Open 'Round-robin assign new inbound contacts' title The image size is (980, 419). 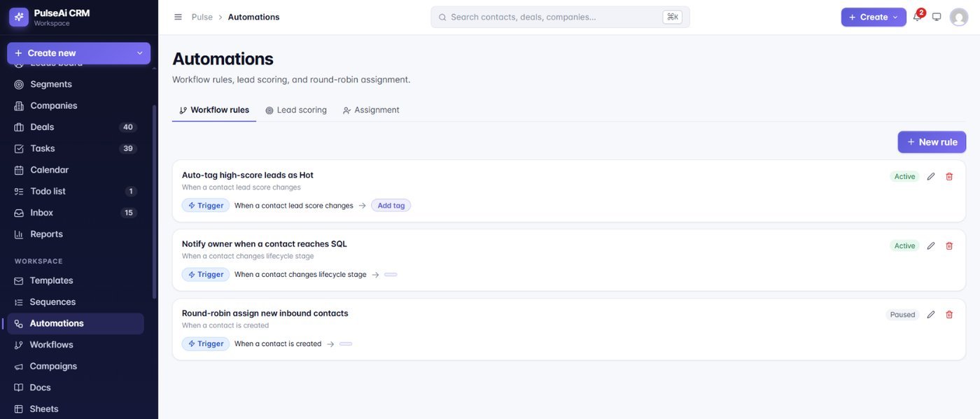(265, 313)
